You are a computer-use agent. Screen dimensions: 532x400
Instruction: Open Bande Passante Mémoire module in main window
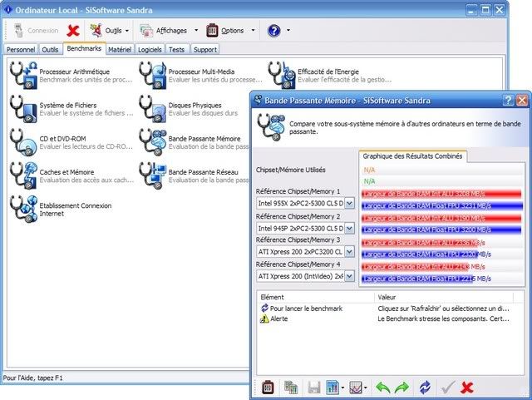pos(194,142)
